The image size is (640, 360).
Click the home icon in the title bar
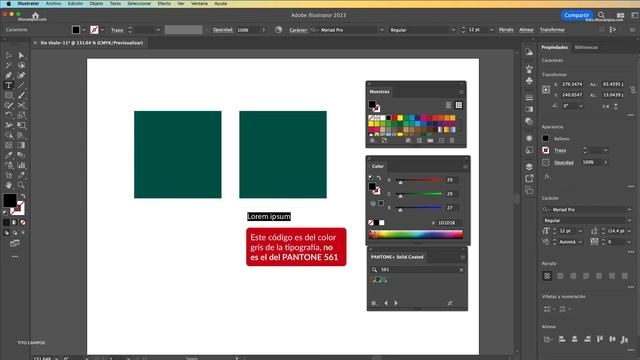tap(36, 15)
